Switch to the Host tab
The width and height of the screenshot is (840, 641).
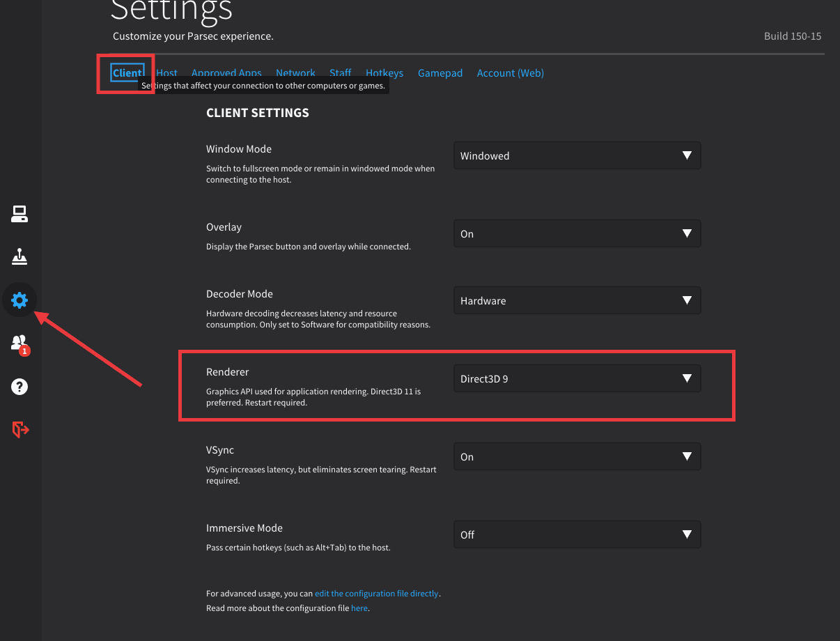pyautogui.click(x=166, y=73)
